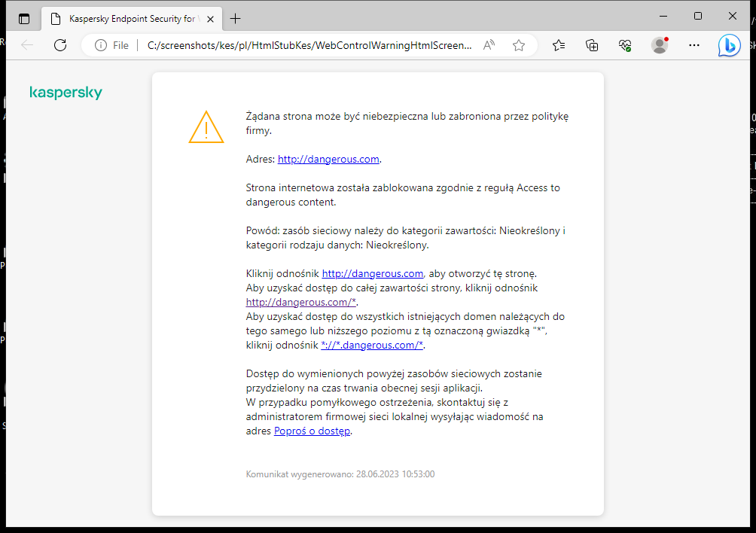Open the Settings and more ellipsis menu
The image size is (756, 533).
click(694, 45)
